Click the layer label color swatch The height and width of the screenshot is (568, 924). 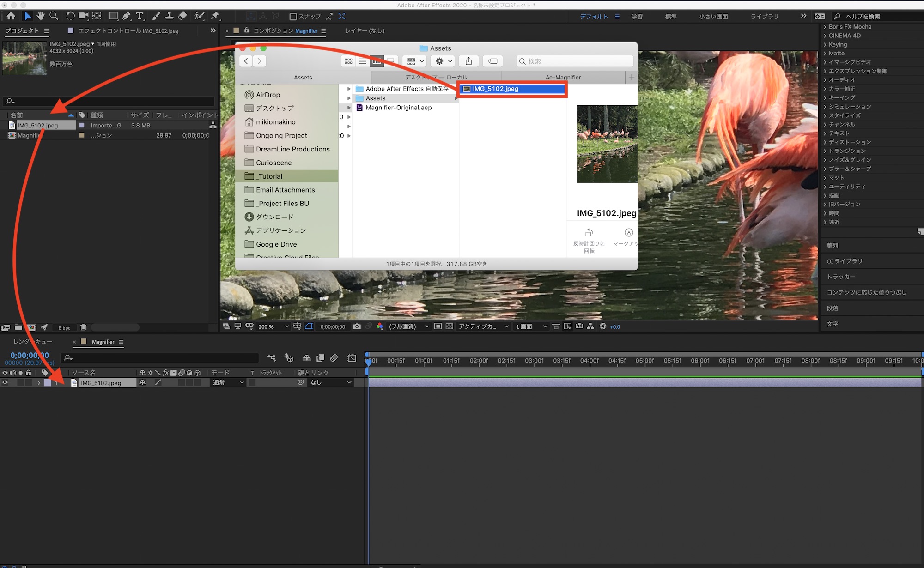click(48, 382)
